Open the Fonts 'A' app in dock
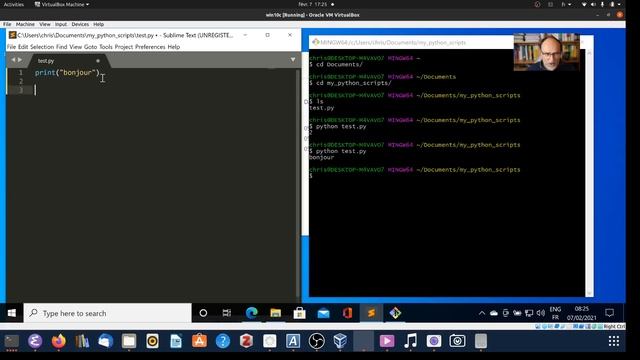The height and width of the screenshot is (360, 640). 293,341
